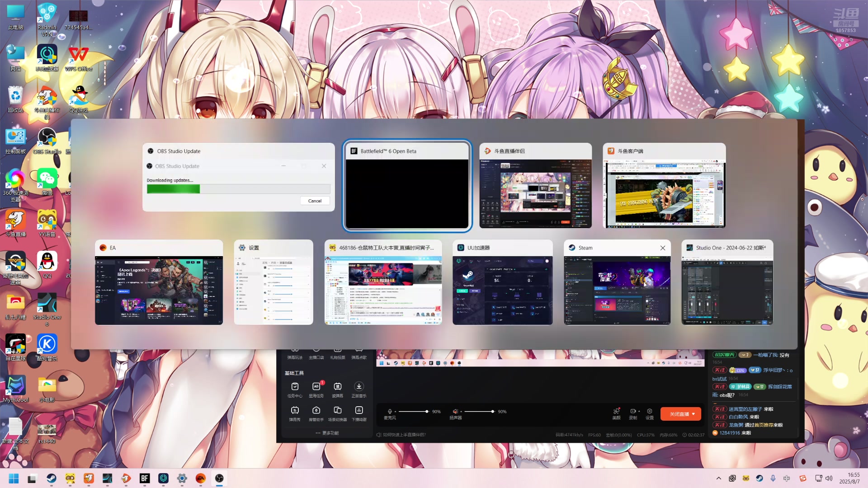
Task: Switch to the 468186 YY channel window
Action: coord(383,282)
